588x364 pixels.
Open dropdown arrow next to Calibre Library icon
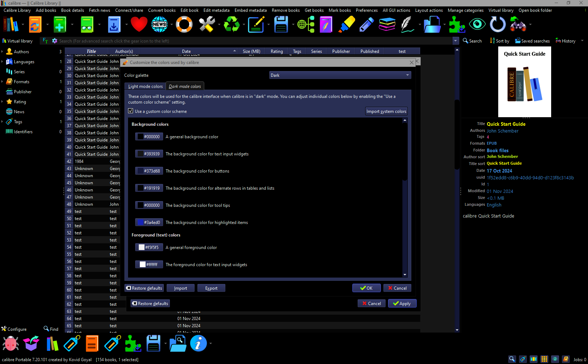click(x=23, y=25)
